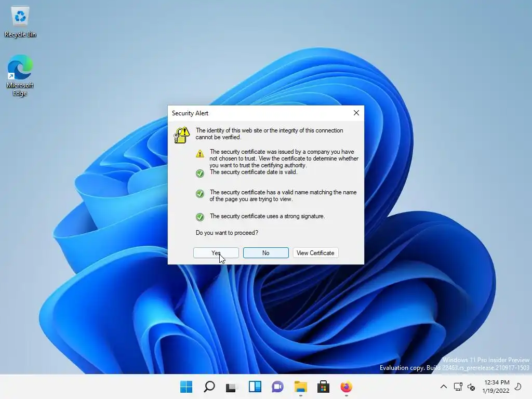Viewport: 532px width, 399px height.
Task: Launch the Chat taskbar icon
Action: pos(277,387)
